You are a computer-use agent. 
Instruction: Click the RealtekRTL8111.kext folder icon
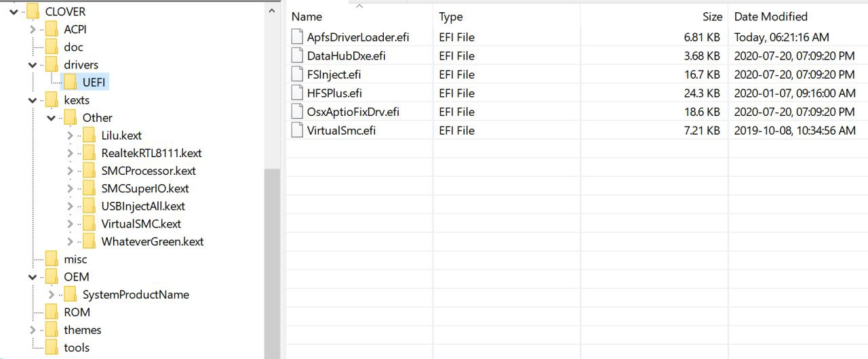89,153
